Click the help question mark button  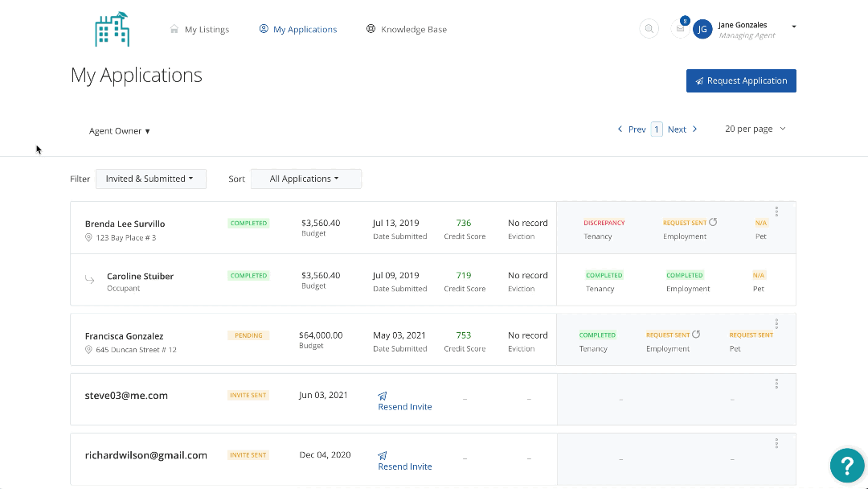pos(846,464)
